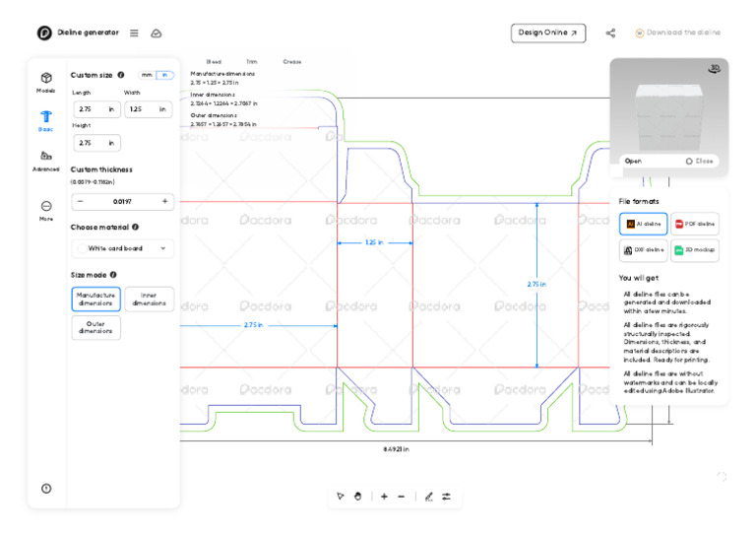Zoom in with the plus tool
756x535 pixels.
point(384,496)
